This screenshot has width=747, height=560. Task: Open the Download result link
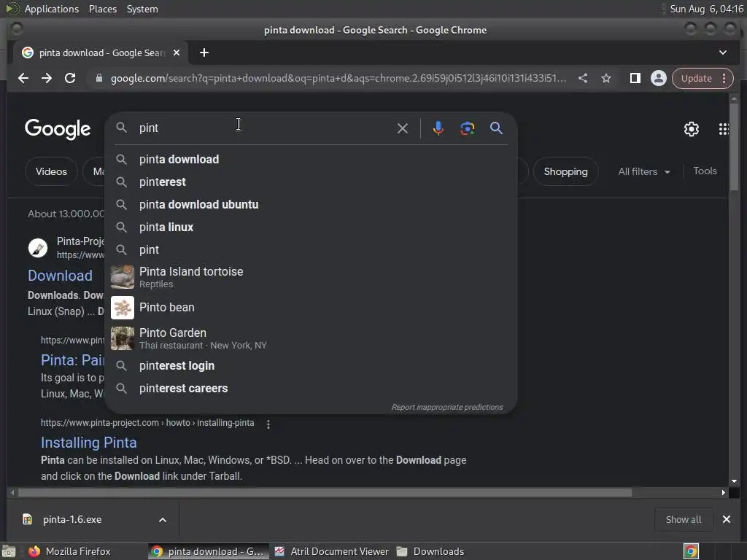point(60,276)
